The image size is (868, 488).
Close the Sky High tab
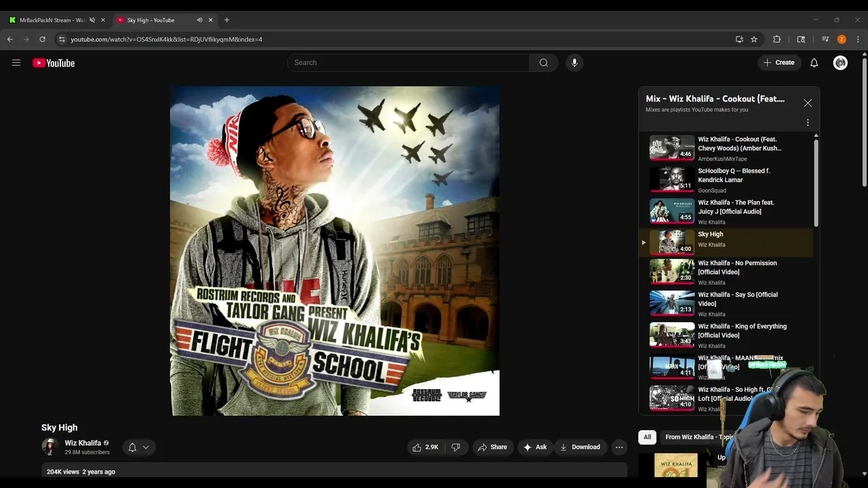coord(210,20)
